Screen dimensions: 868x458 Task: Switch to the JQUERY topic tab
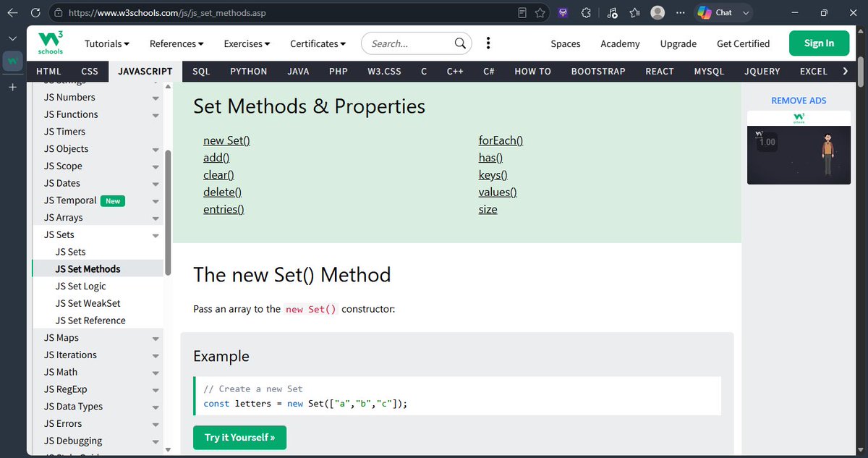[762, 71]
